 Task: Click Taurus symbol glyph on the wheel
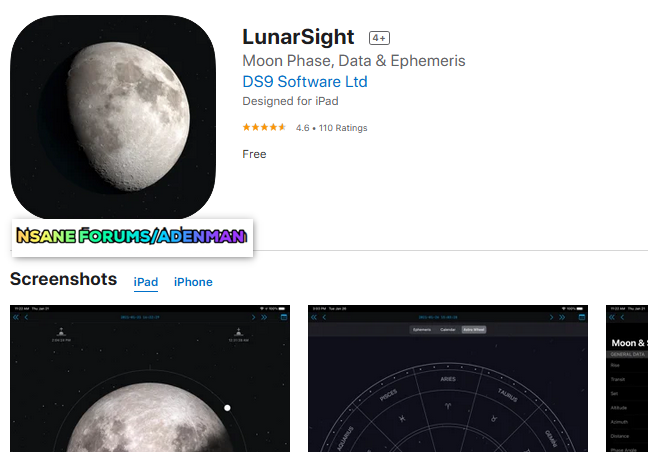(493, 419)
